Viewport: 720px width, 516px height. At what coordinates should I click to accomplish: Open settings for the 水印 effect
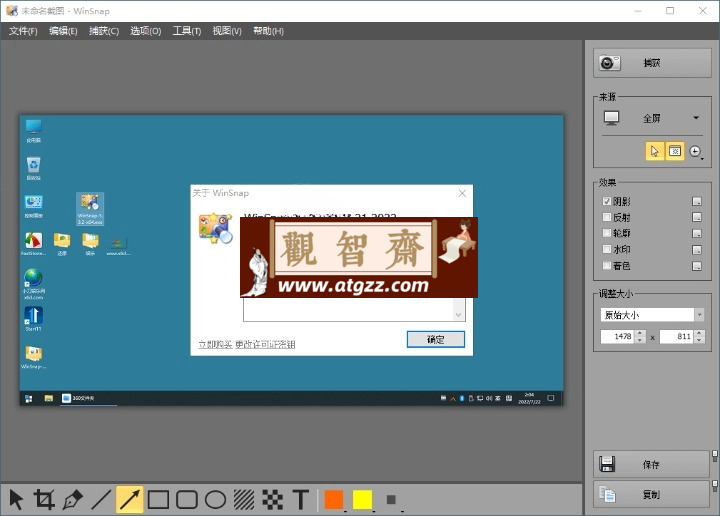(x=697, y=249)
